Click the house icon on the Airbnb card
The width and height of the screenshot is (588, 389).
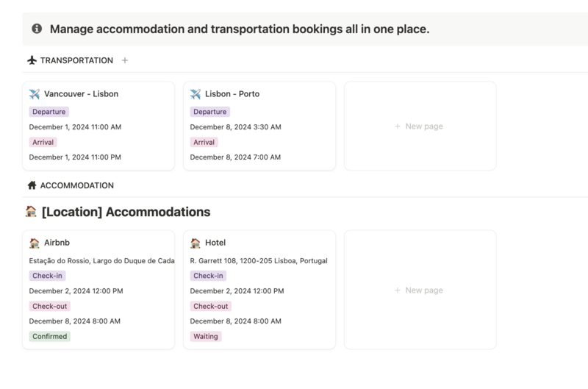point(35,243)
